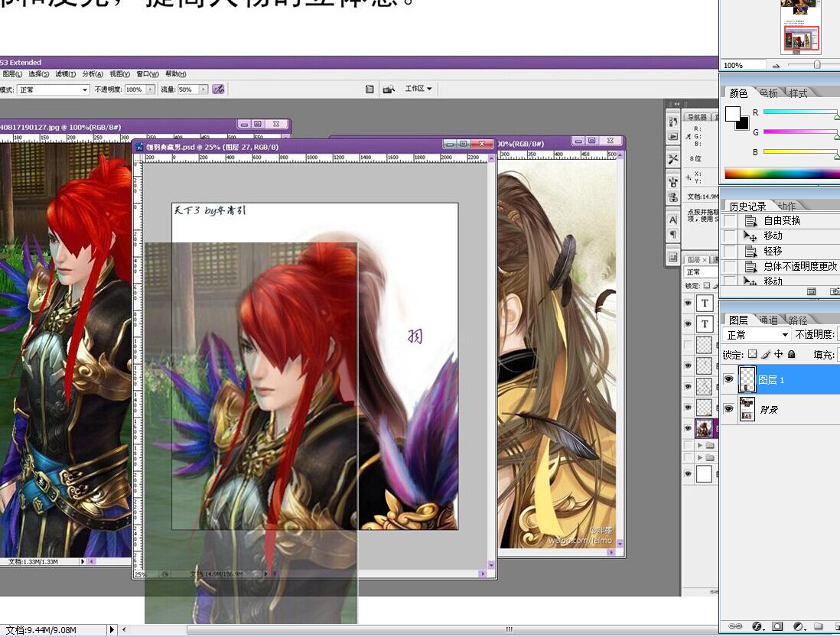840x637 pixels.
Task: Open the 流量 slider arrow in options bar
Action: click(x=203, y=89)
